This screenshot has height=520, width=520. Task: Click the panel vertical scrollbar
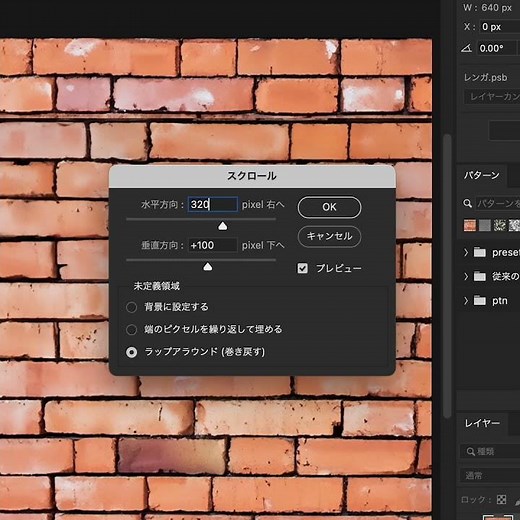[x=447, y=275]
